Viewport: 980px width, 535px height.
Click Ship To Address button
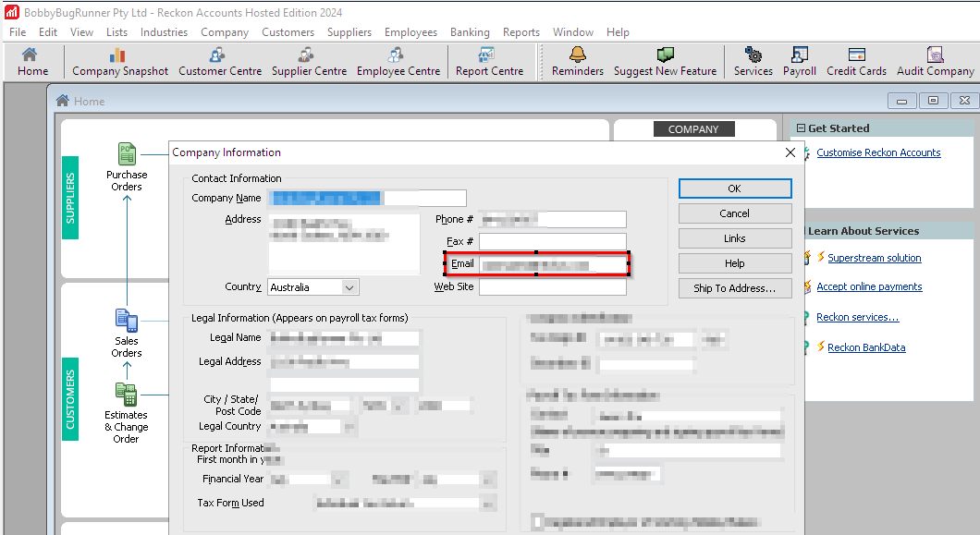coord(735,288)
